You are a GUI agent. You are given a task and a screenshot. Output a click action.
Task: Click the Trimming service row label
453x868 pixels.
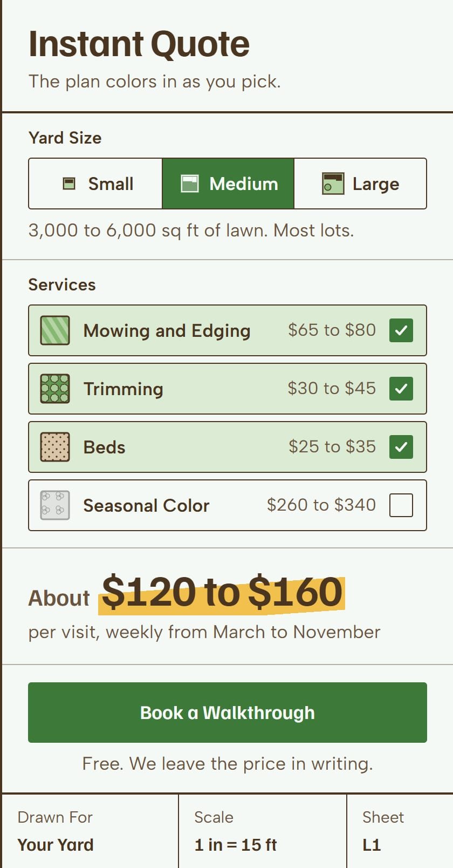(x=123, y=389)
